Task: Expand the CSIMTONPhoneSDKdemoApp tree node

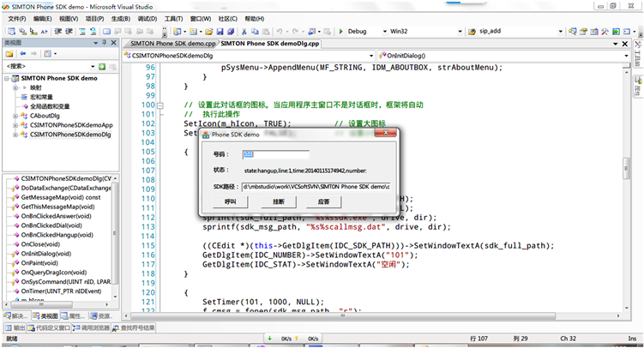Action: [15, 125]
